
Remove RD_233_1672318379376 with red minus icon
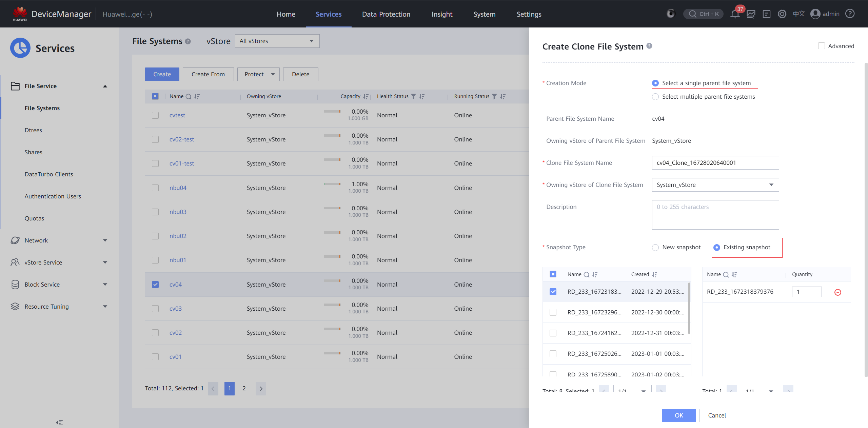(837, 292)
